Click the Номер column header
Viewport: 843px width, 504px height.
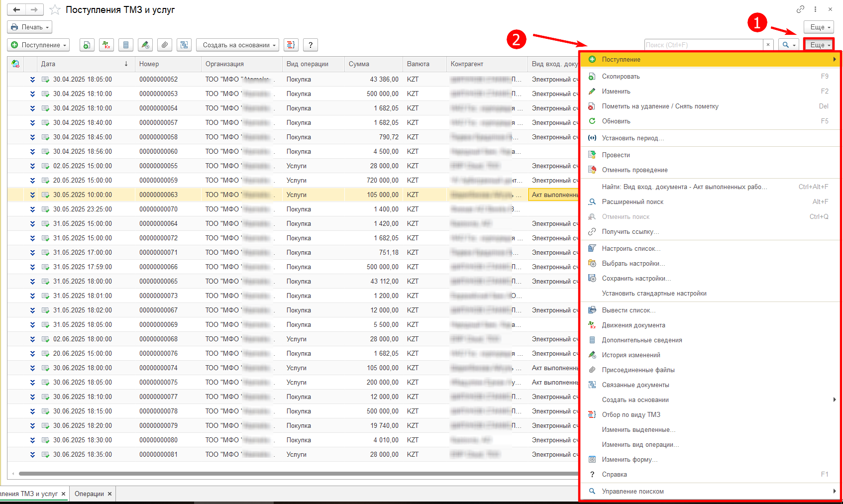(x=168, y=64)
